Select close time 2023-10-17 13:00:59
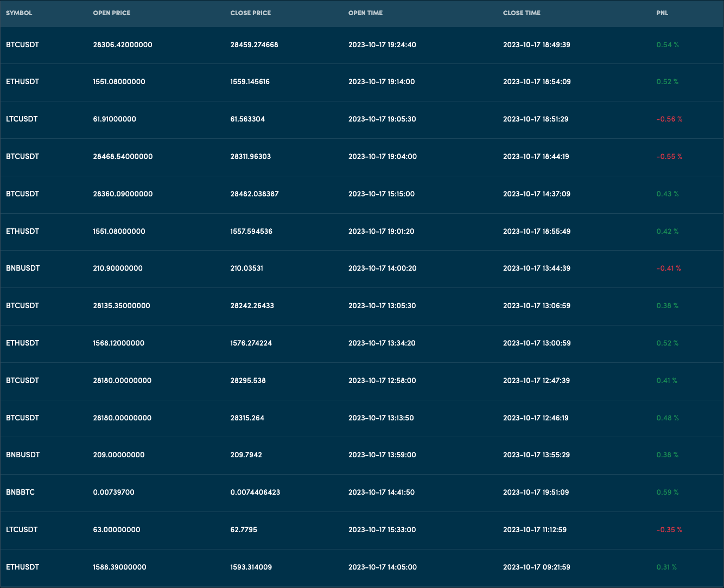 [x=537, y=343]
